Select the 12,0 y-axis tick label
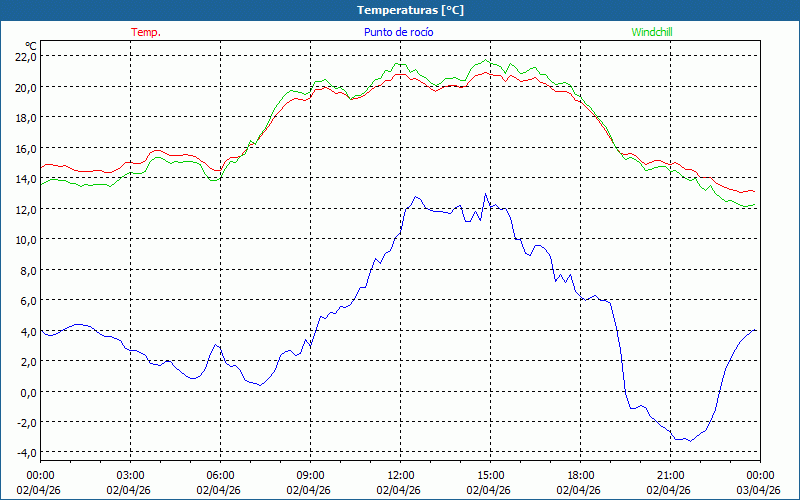Screen dimensions: 800x500 click(25, 209)
